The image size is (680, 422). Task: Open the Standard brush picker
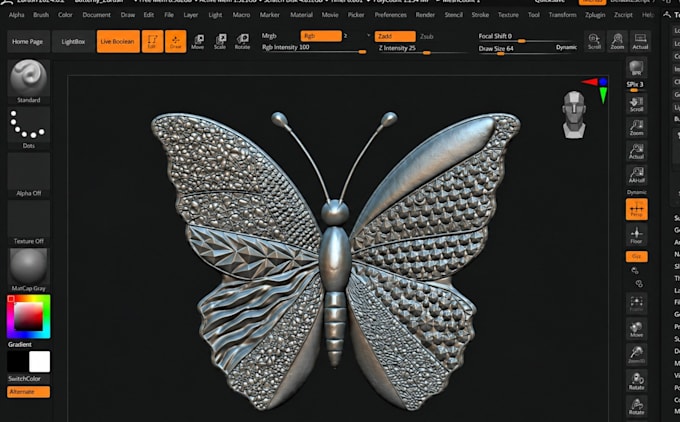coord(29,82)
